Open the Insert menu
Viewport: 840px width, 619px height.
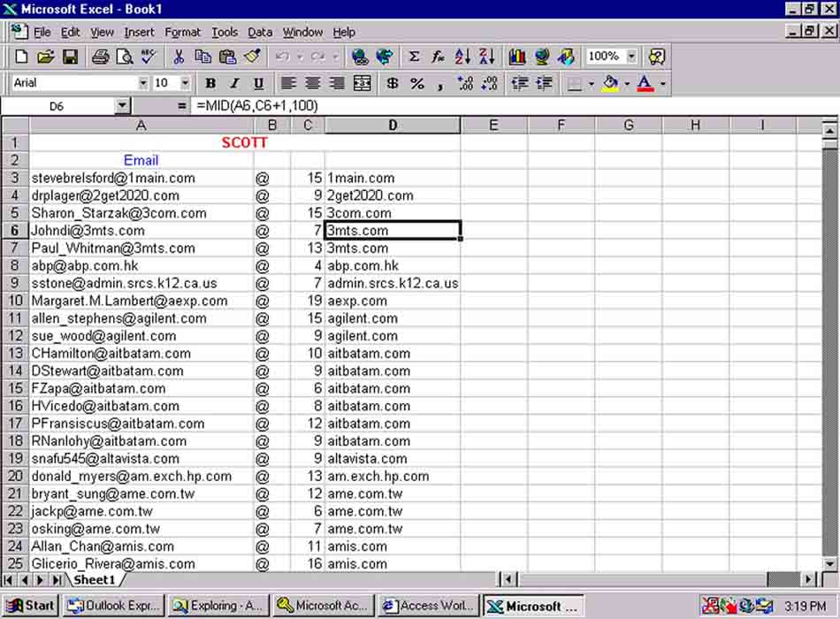140,32
